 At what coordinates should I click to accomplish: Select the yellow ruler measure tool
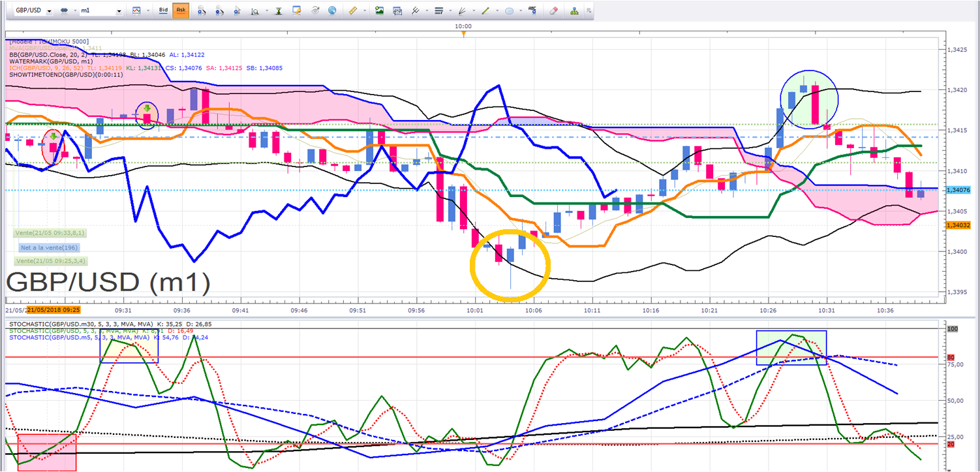pyautogui.click(x=353, y=11)
